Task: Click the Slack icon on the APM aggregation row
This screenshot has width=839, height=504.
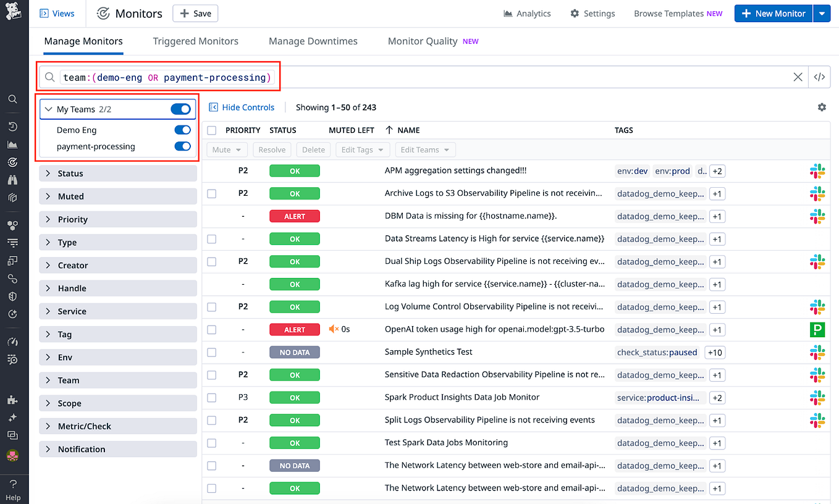Action: 817,171
